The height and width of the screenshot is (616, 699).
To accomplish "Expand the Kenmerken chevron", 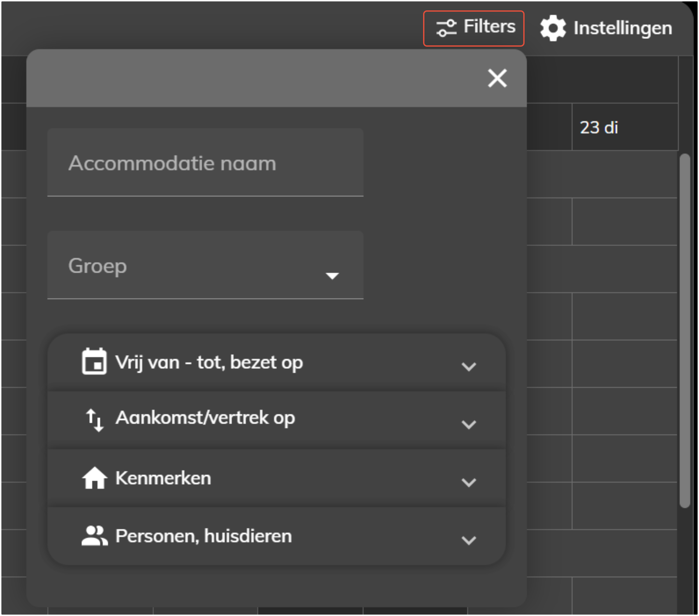I will pos(468,482).
